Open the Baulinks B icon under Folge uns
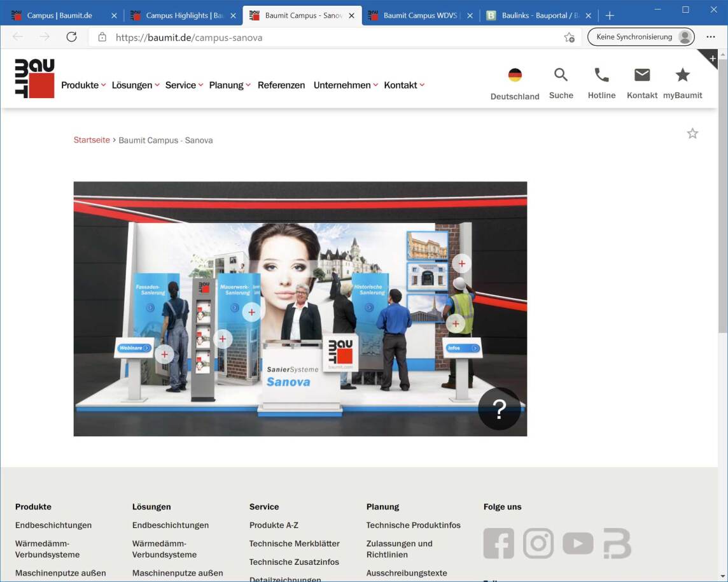728x582 pixels. tap(617, 543)
